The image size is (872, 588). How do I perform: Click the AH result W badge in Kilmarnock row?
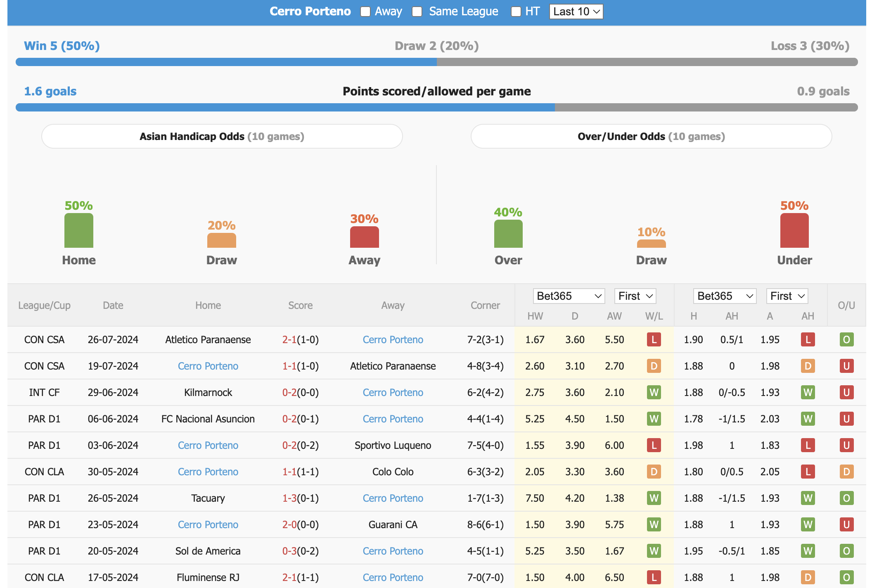coord(808,392)
